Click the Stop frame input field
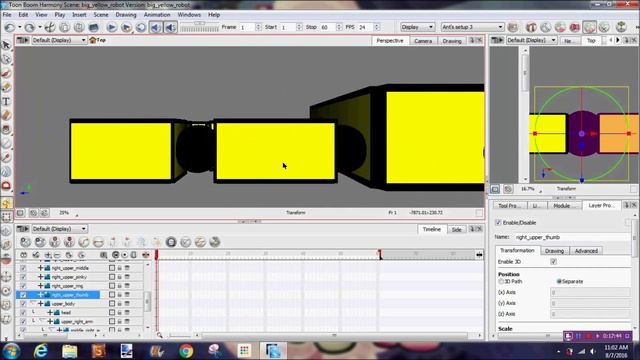The image size is (640, 360). coord(327,27)
